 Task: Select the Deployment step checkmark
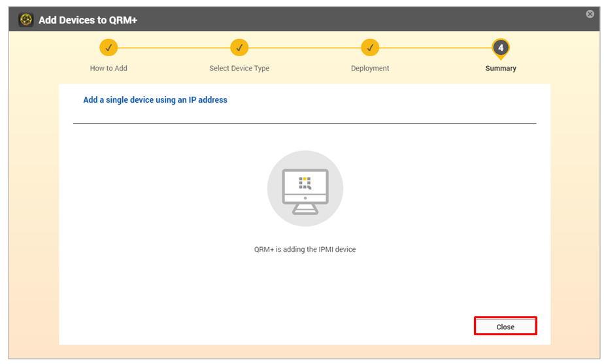370,48
